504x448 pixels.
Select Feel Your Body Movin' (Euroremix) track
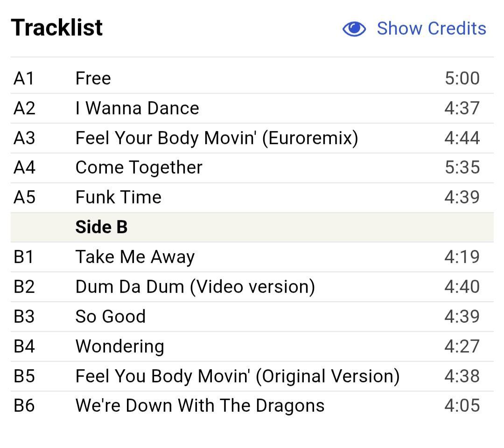(x=217, y=138)
